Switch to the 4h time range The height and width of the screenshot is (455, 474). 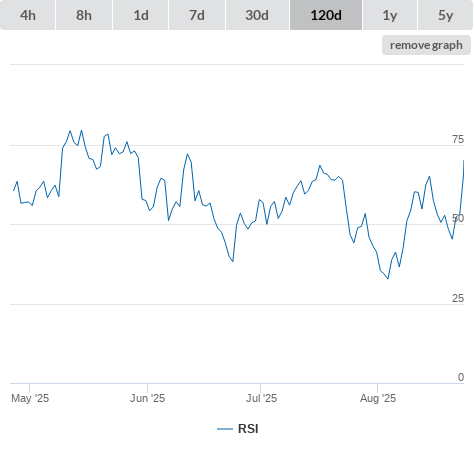pos(28,15)
